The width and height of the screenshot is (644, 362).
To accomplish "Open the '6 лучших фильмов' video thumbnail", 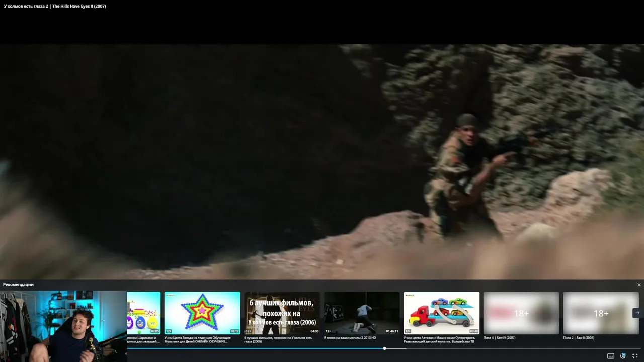I will [x=282, y=313].
